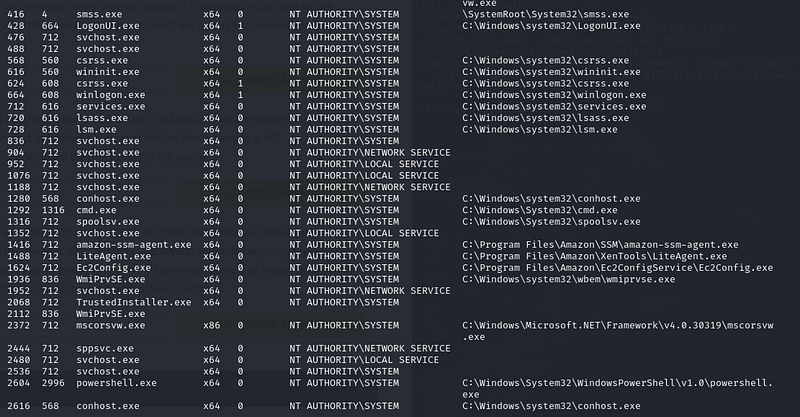Click PID 2112 of the WmiPrvSE.exe row
The width and height of the screenshot is (800, 417).
19,314
